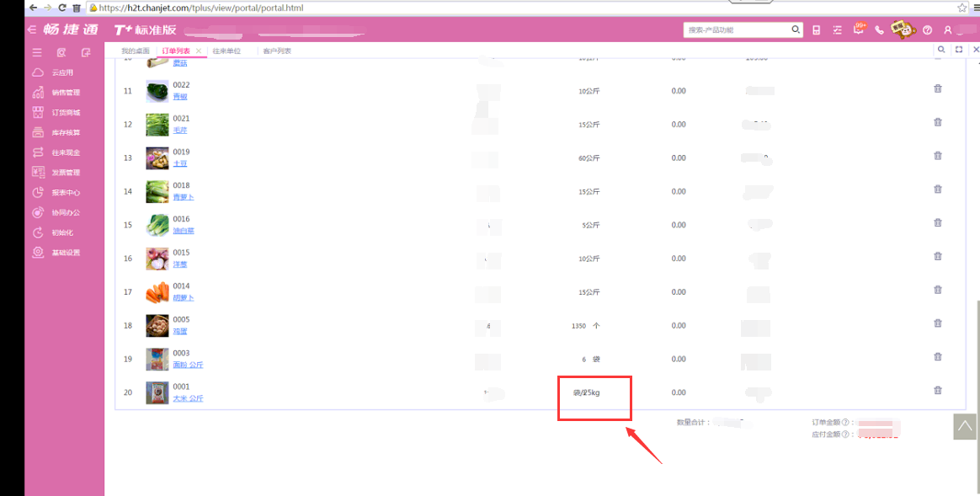Viewport: 980px width, 496px height.
Task: Open the help question-mark icon
Action: (x=928, y=30)
